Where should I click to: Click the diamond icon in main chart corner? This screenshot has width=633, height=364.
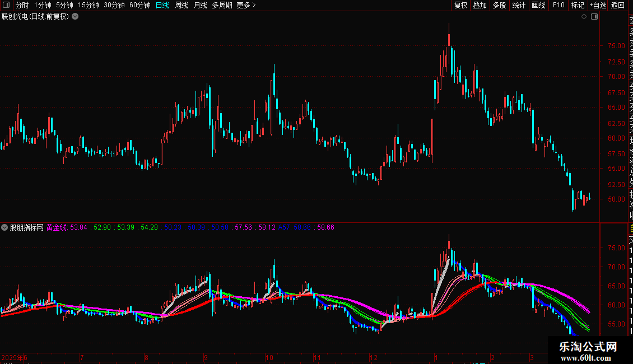584,17
